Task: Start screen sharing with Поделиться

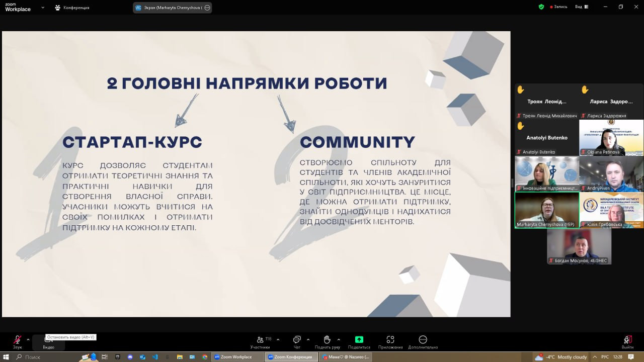Action: 359,342
